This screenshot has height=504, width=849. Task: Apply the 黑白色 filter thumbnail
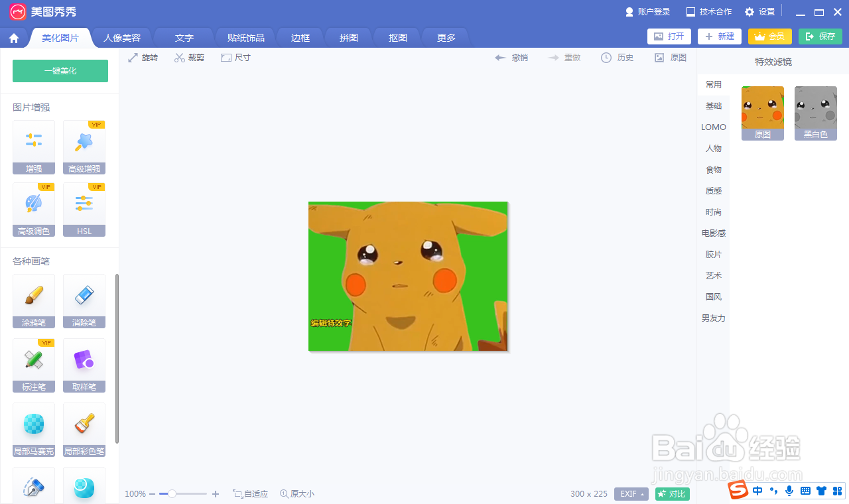pos(816,113)
